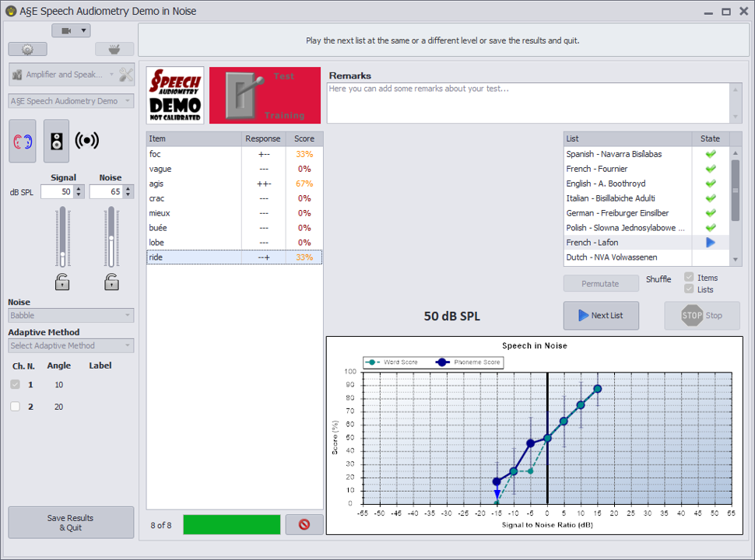Click the Signal dB SPL value field
Image resolution: width=755 pixels, height=560 pixels.
point(58,191)
